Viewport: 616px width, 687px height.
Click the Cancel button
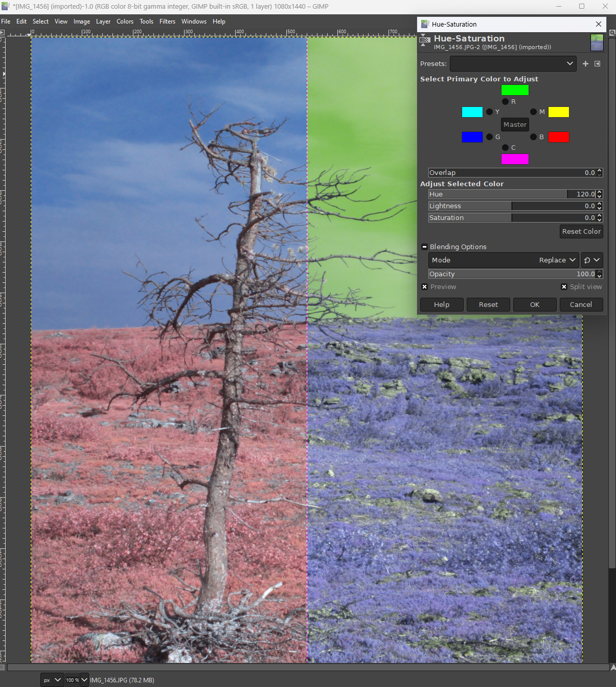581,304
